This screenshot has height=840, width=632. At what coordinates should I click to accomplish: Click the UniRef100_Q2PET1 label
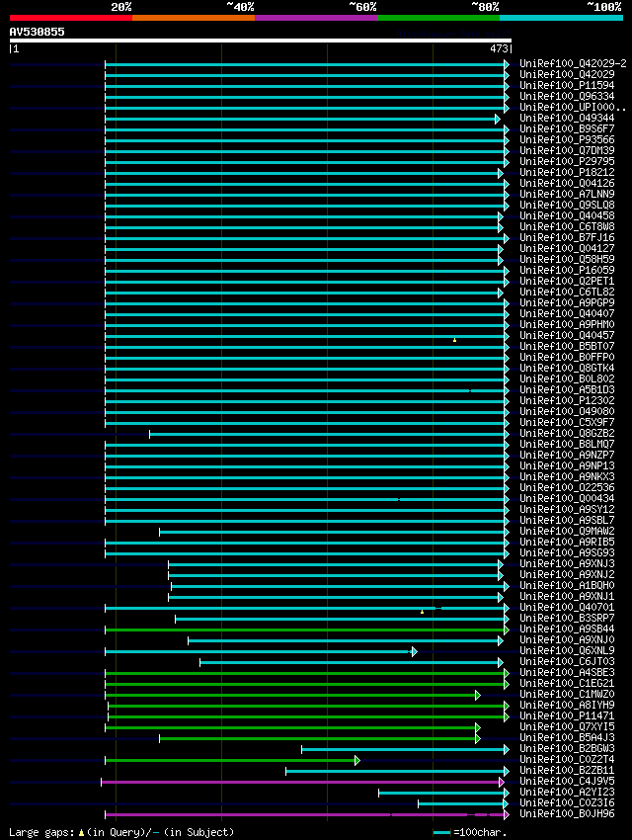[x=567, y=281]
